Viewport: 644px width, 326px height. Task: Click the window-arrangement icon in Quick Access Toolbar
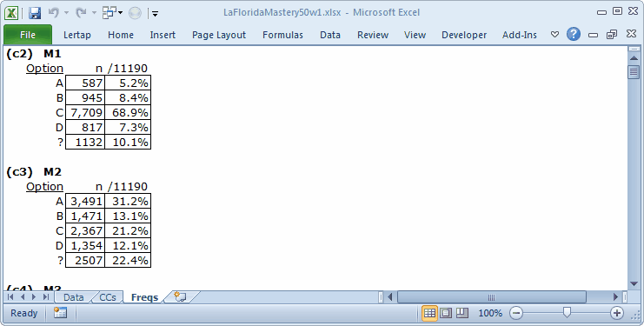point(110,13)
